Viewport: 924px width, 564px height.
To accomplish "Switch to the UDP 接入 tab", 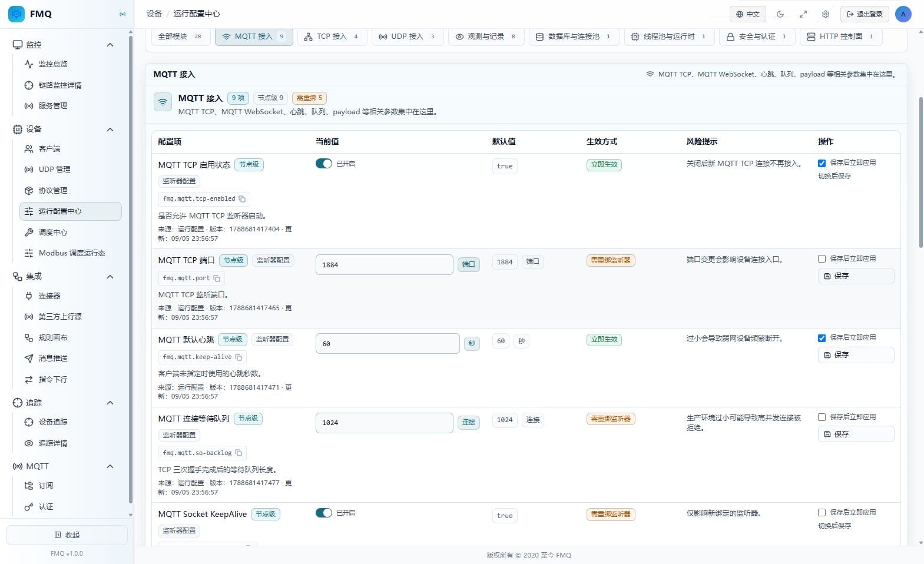I will tap(407, 37).
